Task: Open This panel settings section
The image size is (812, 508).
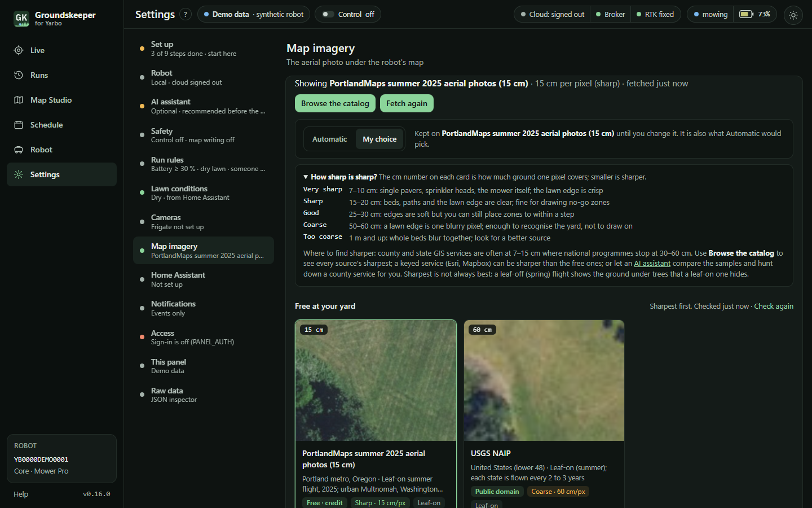Action: click(203, 366)
